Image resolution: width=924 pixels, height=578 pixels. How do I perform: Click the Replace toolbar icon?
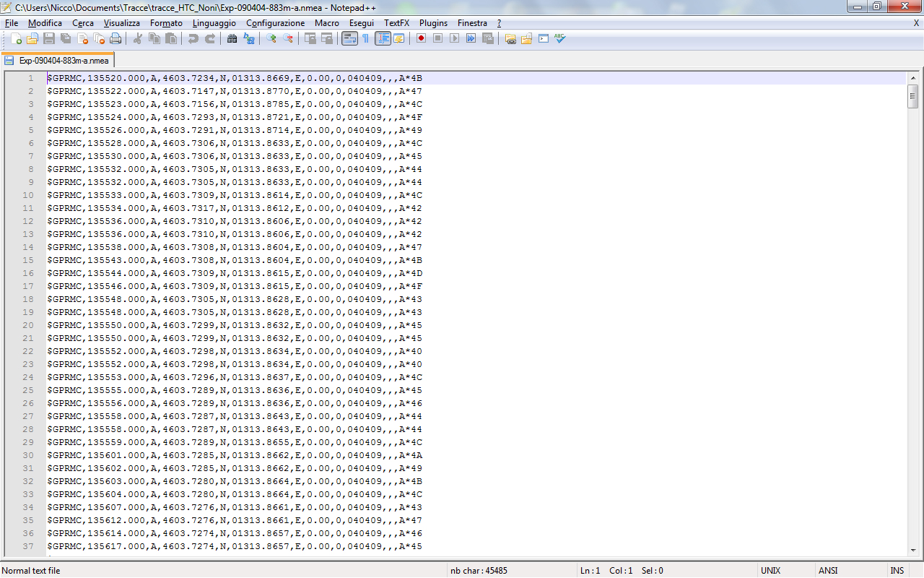[248, 38]
